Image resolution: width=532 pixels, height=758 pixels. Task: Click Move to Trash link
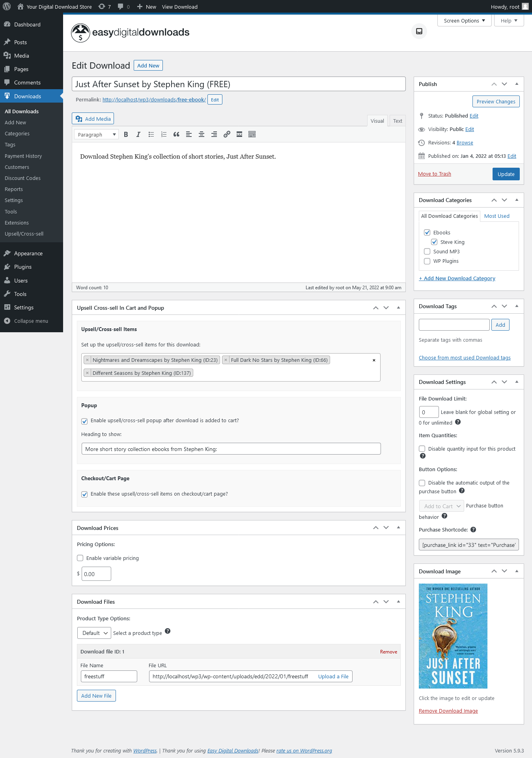[x=435, y=174]
